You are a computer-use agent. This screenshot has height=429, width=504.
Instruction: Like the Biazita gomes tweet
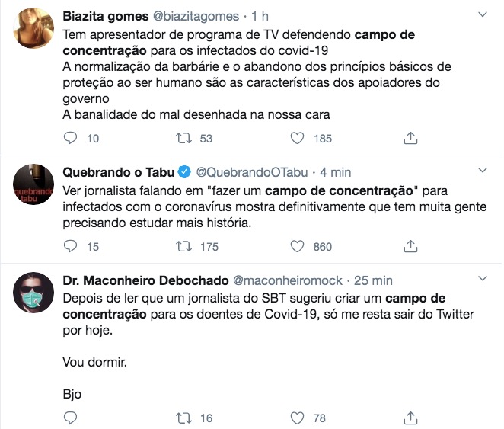click(x=298, y=138)
